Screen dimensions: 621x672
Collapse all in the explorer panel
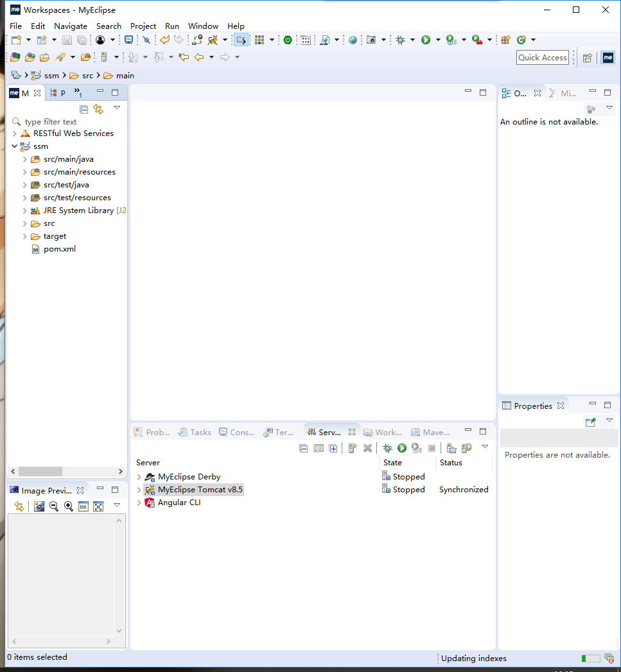click(x=84, y=109)
